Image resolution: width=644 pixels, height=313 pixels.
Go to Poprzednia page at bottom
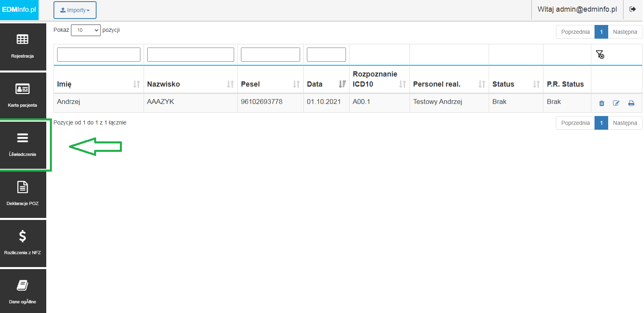click(575, 123)
